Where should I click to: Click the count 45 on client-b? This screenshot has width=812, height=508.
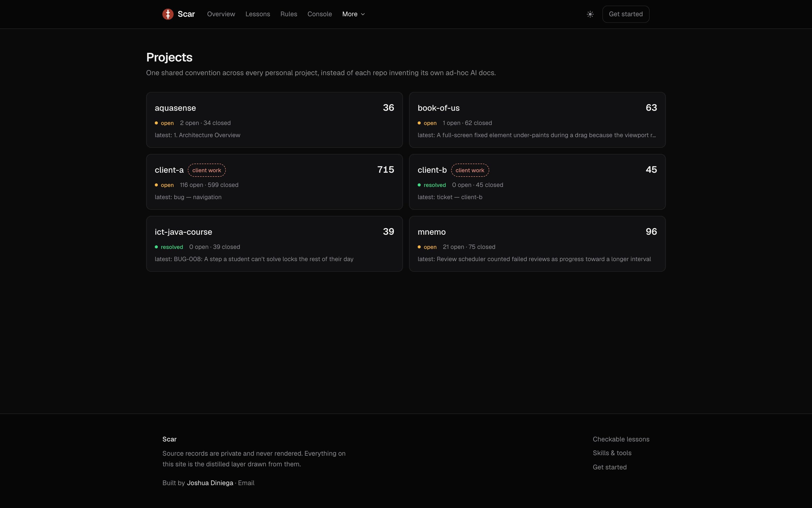[651, 170]
